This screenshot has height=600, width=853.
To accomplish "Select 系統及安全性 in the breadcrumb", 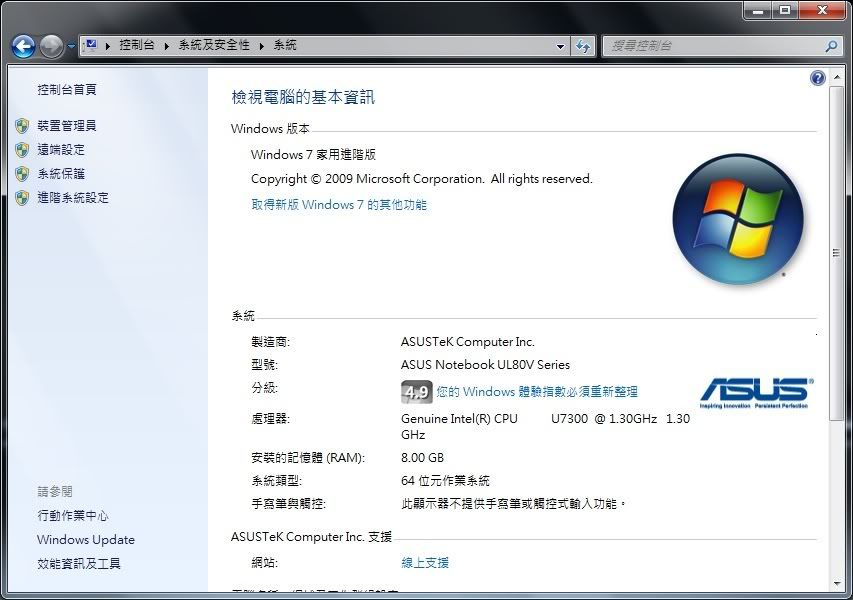I will coord(214,45).
